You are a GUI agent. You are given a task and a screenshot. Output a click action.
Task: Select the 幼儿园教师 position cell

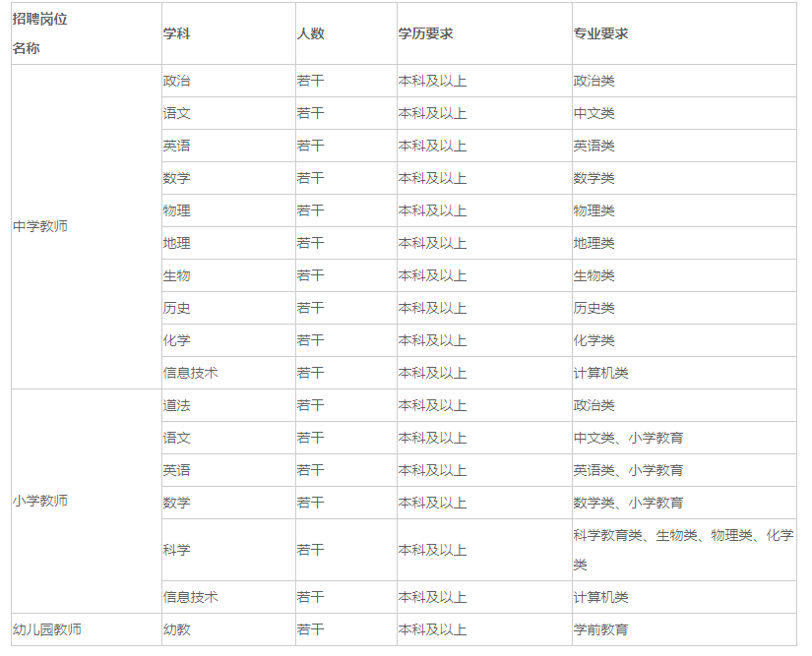(47, 629)
